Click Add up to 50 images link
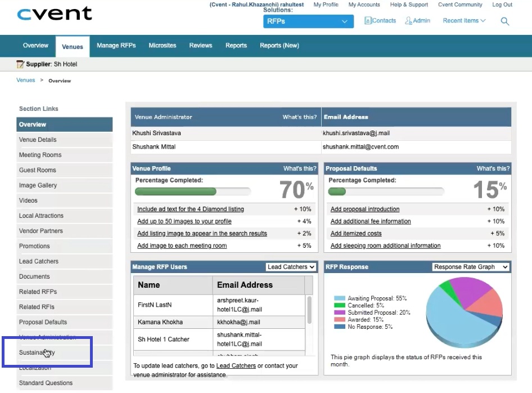 click(184, 221)
